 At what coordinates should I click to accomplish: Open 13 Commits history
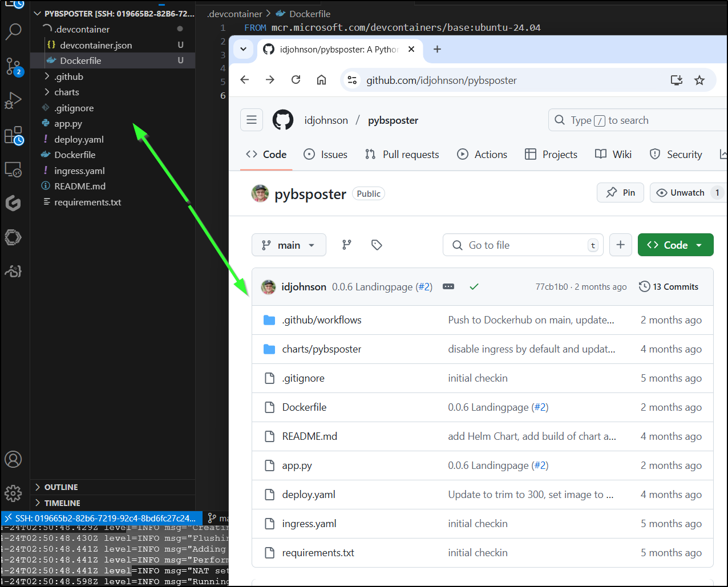tap(669, 287)
